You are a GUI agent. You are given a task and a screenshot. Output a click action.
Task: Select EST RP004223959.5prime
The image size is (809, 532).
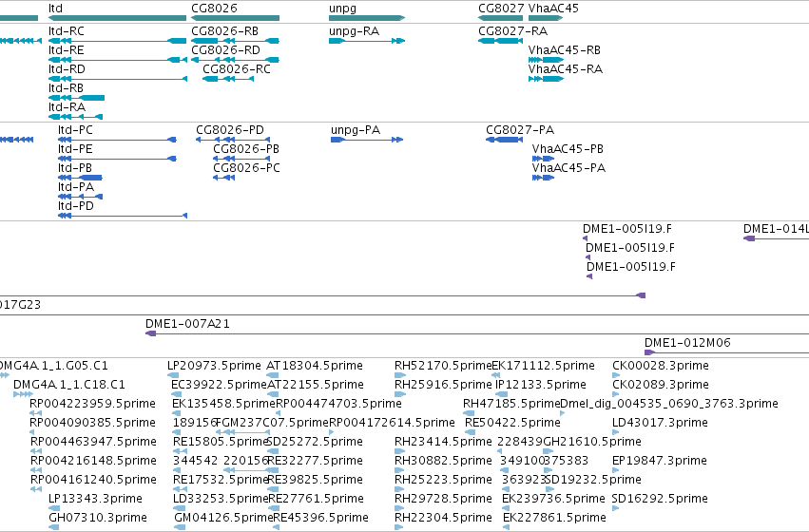tap(92, 404)
